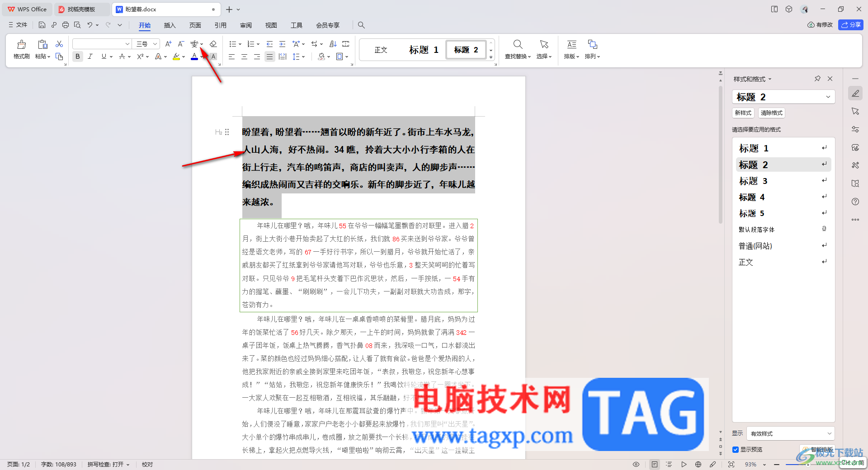Click the fit-page zoom icon in the status bar
868x470 pixels.
(x=731, y=465)
